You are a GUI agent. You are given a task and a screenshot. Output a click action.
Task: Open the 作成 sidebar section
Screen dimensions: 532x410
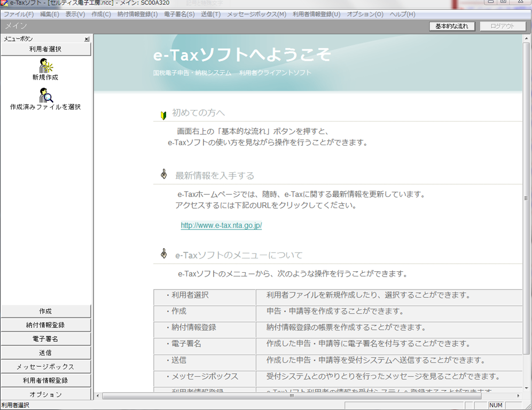pyautogui.click(x=46, y=311)
